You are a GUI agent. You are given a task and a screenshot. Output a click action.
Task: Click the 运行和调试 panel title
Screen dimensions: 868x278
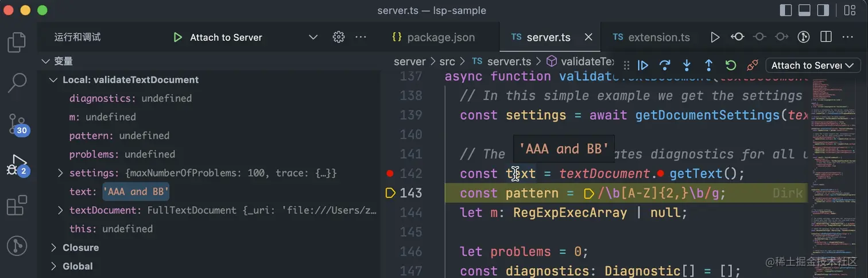tap(77, 37)
